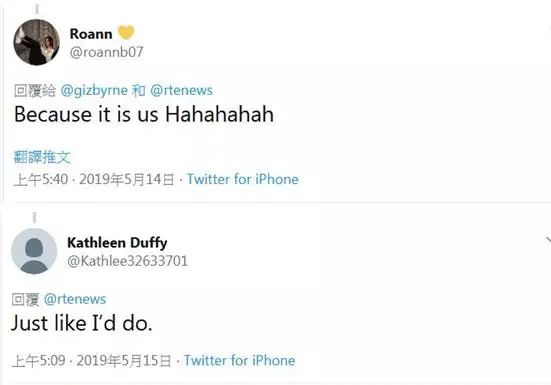Open the 上午5:40 · 2019年5月14日 timestamp
The width and height of the screenshot is (551, 385).
94,179
